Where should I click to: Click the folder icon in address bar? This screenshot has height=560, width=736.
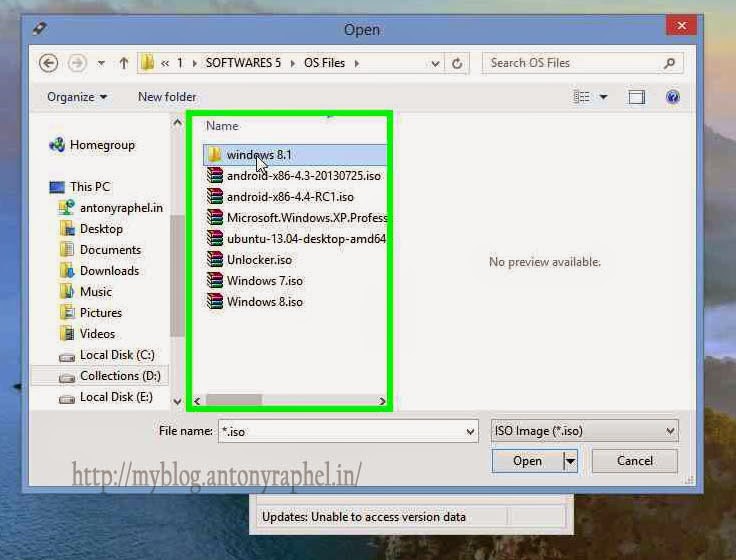147,62
